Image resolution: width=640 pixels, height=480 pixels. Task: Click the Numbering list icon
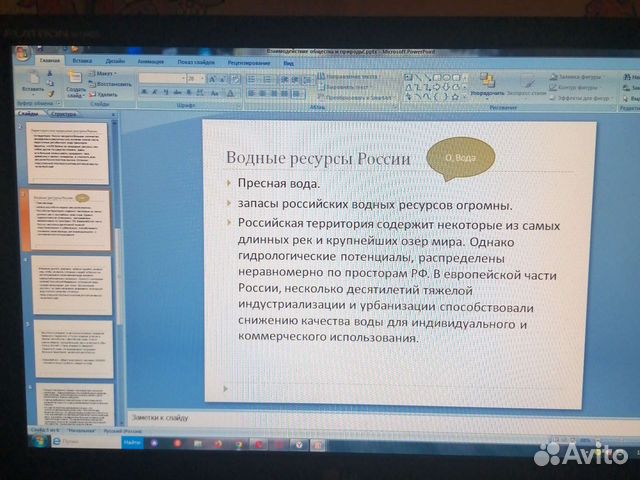click(268, 80)
